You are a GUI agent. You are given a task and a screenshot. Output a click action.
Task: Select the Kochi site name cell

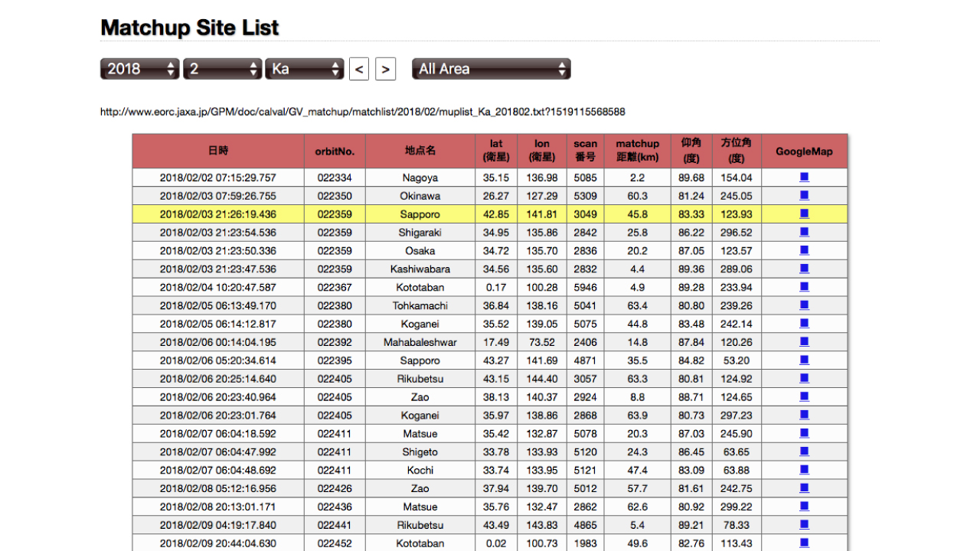(420, 471)
